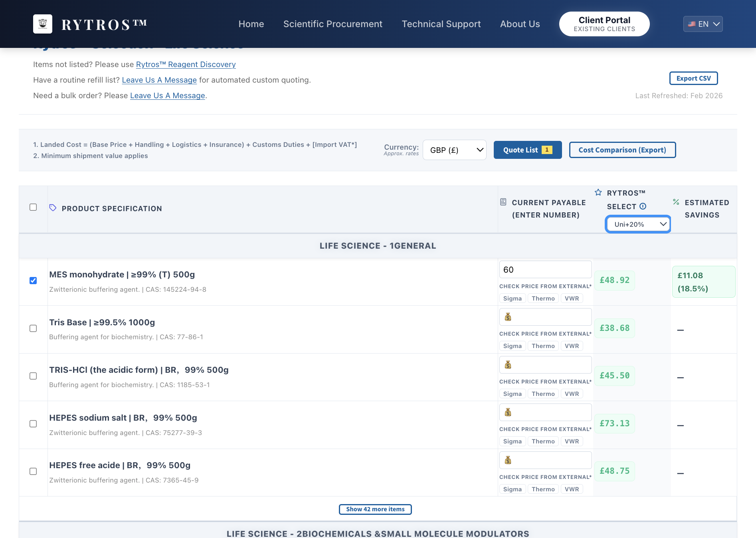Select the HEPES free acide checkbox

(x=33, y=471)
